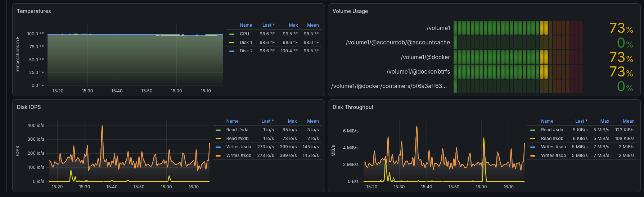Open the Temperatures panel title menu
The height and width of the screenshot is (197, 644).
[34, 11]
